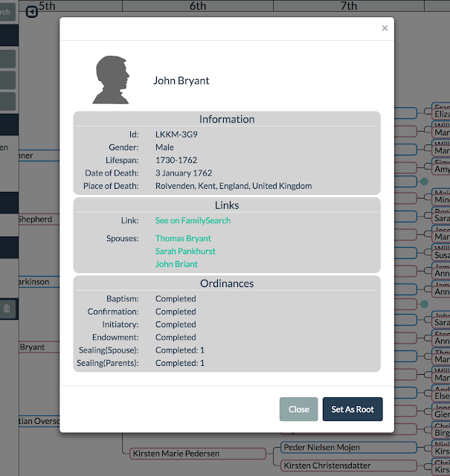Select the Peder Nielsen Mojen node
Screen dimensions: 450x476
[349, 448]
